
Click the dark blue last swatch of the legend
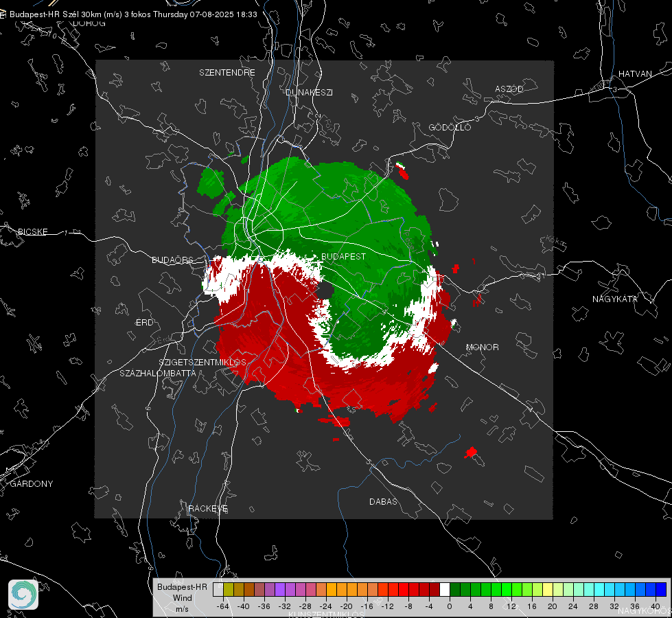[661, 590]
